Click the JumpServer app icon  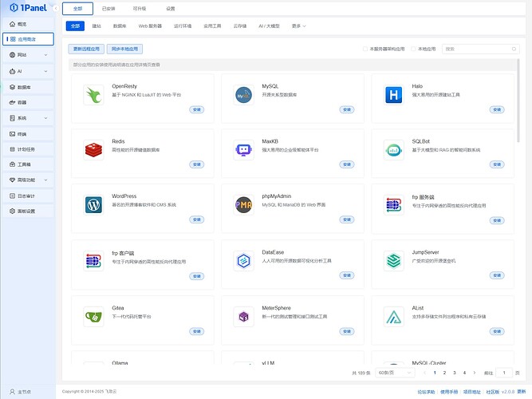pyautogui.click(x=393, y=261)
